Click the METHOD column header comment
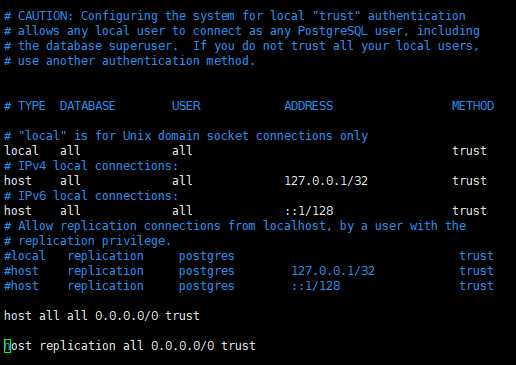The image size is (516, 365). [x=473, y=106]
